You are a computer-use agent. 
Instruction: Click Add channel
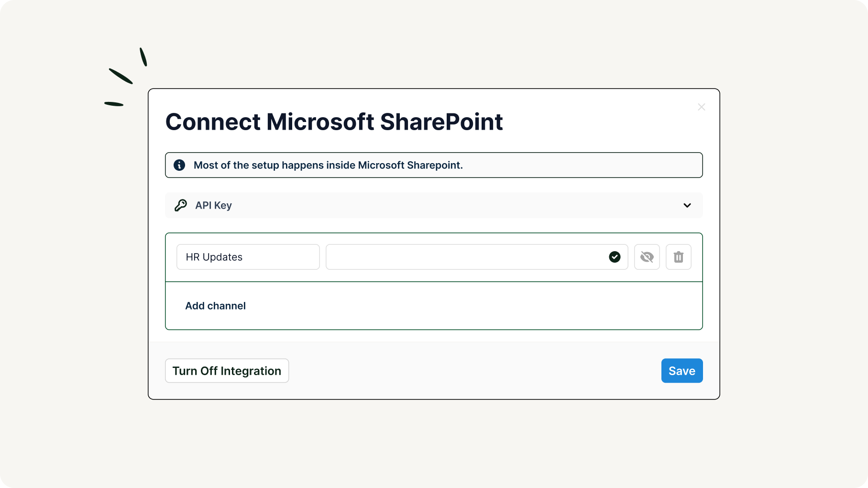pyautogui.click(x=216, y=306)
